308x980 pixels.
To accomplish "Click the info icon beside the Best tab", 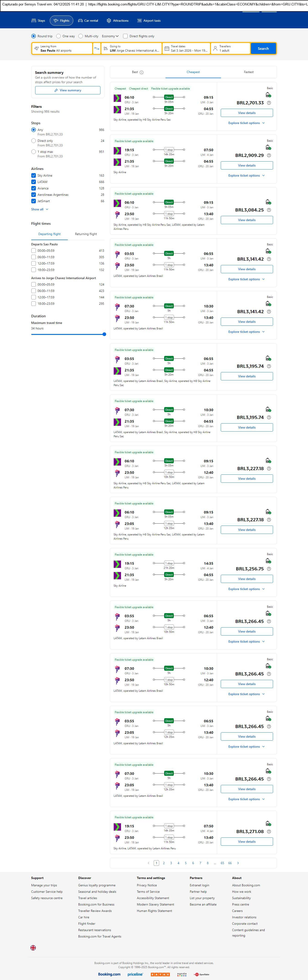I will click(142, 72).
